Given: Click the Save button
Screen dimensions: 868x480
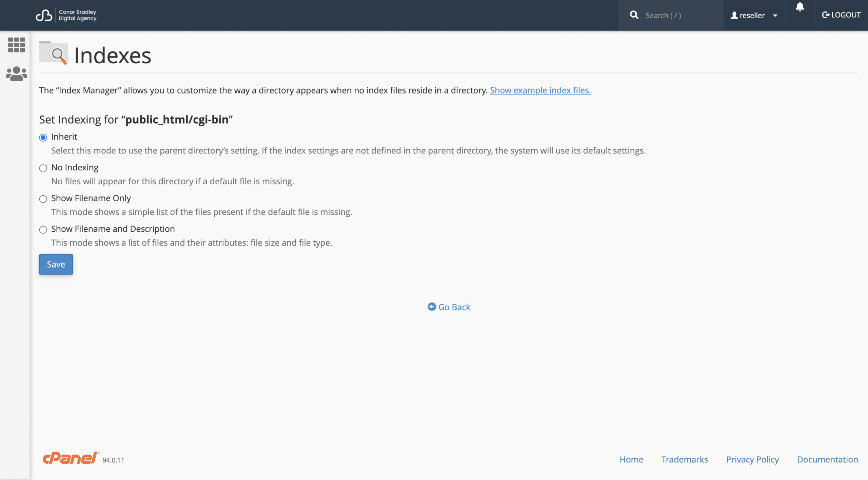Looking at the screenshot, I should tap(56, 264).
